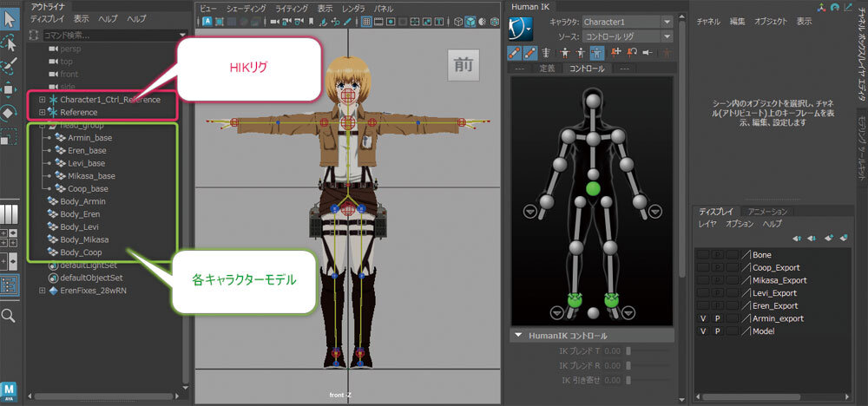Click the hips effector green dot

(x=593, y=188)
